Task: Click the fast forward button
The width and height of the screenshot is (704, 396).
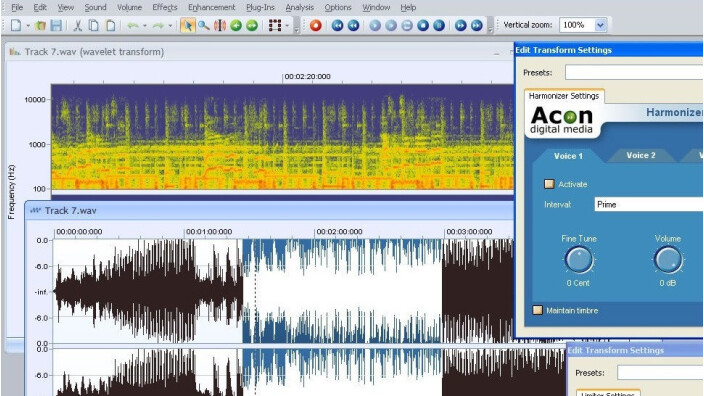Action: 461,26
